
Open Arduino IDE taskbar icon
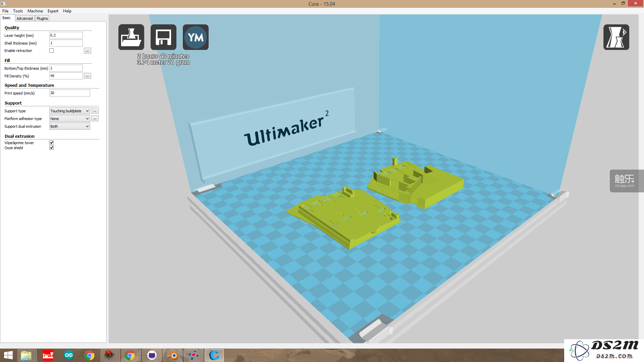tap(69, 355)
